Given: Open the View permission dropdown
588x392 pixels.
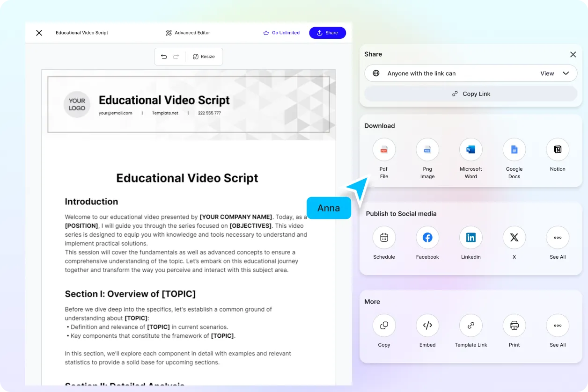Looking at the screenshot, I should [x=555, y=73].
